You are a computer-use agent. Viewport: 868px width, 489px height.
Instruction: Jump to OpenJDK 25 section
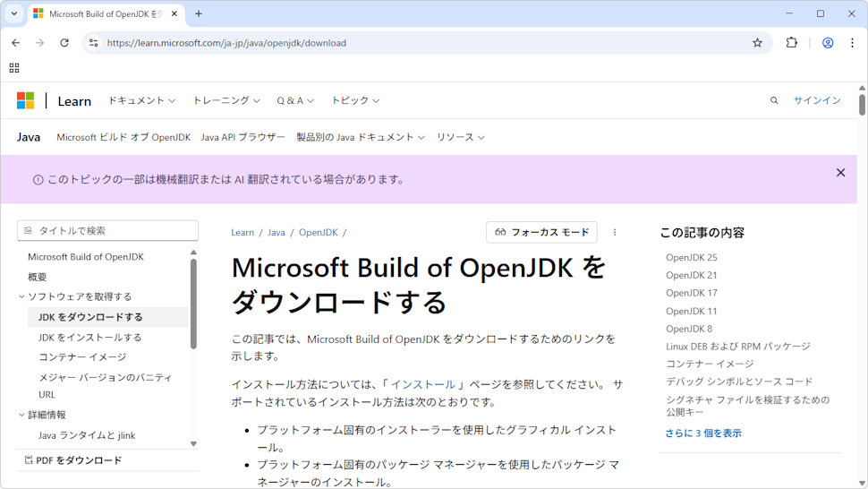[692, 258]
